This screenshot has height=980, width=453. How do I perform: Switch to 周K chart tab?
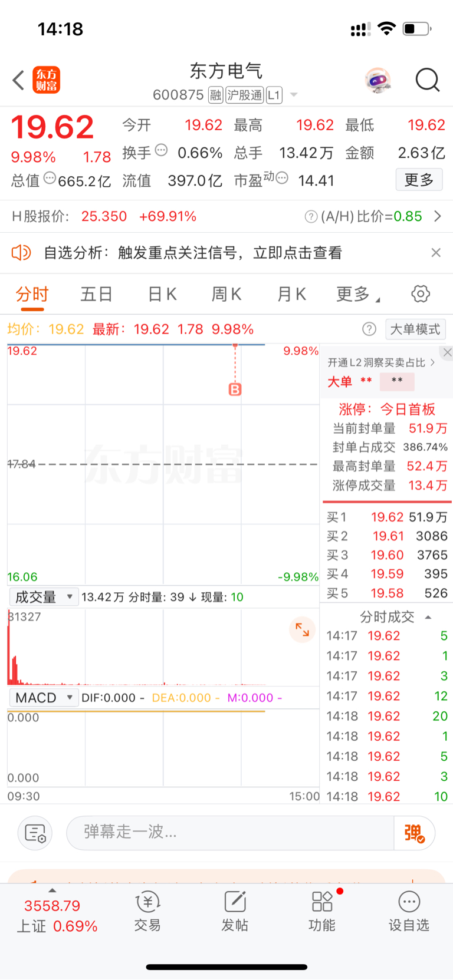click(227, 294)
